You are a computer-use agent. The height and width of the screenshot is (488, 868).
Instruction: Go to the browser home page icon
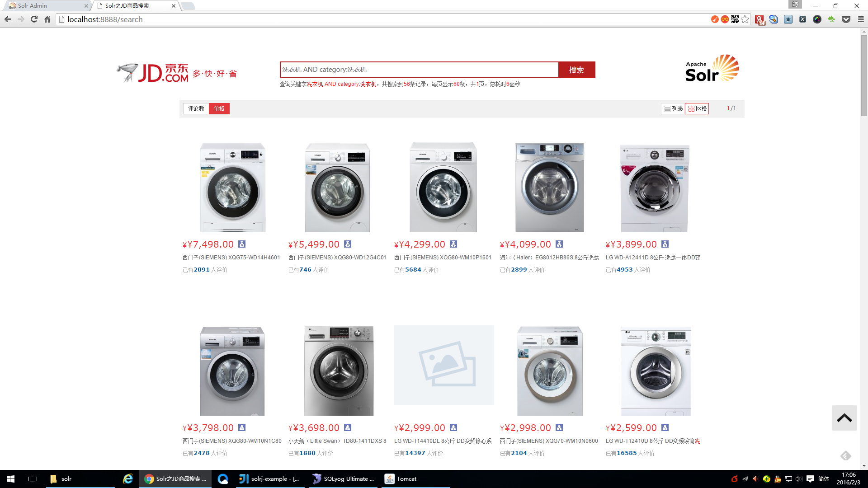47,19
